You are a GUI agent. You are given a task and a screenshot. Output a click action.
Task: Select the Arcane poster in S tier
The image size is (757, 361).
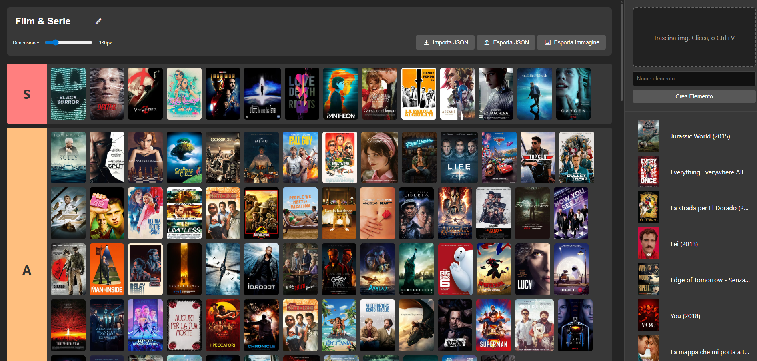coord(457,94)
